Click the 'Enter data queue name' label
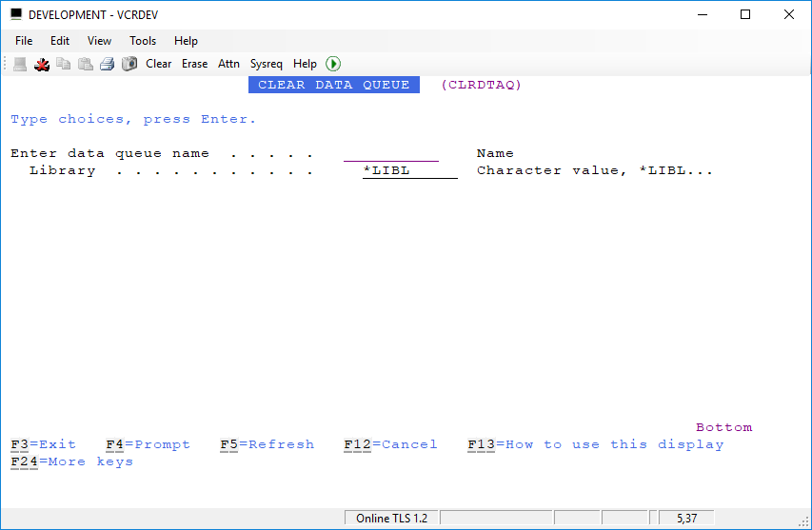 pos(109,154)
